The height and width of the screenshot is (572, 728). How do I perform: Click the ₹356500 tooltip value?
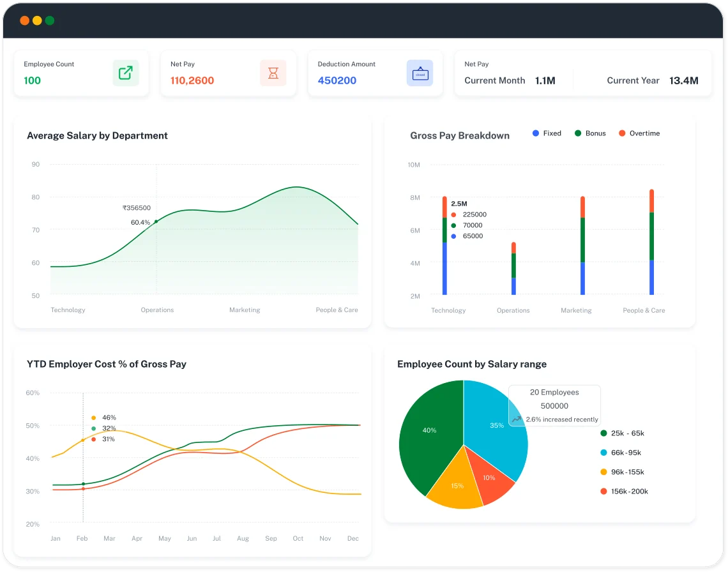(137, 208)
